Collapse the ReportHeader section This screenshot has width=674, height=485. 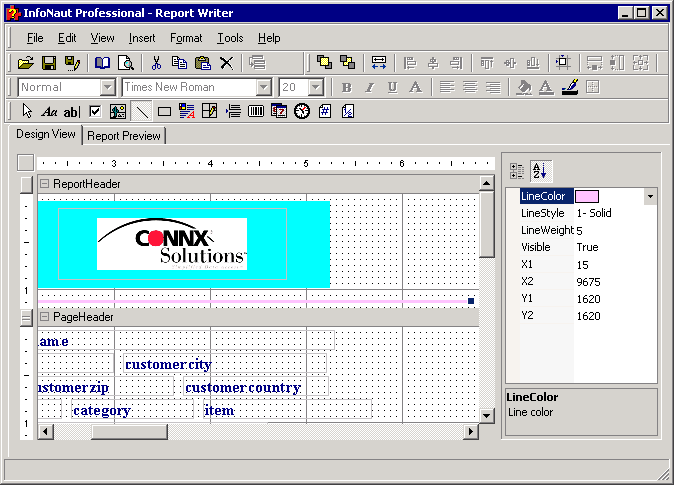44,184
